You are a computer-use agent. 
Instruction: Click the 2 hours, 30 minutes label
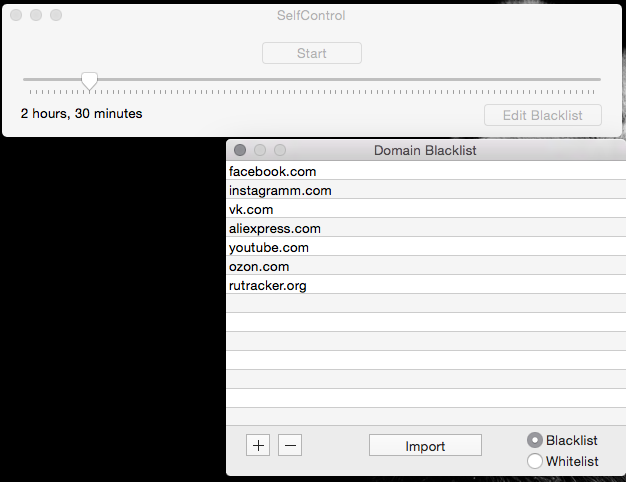point(81,113)
